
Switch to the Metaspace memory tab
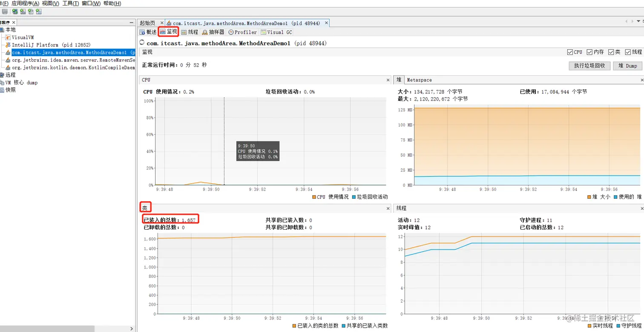click(x=419, y=80)
